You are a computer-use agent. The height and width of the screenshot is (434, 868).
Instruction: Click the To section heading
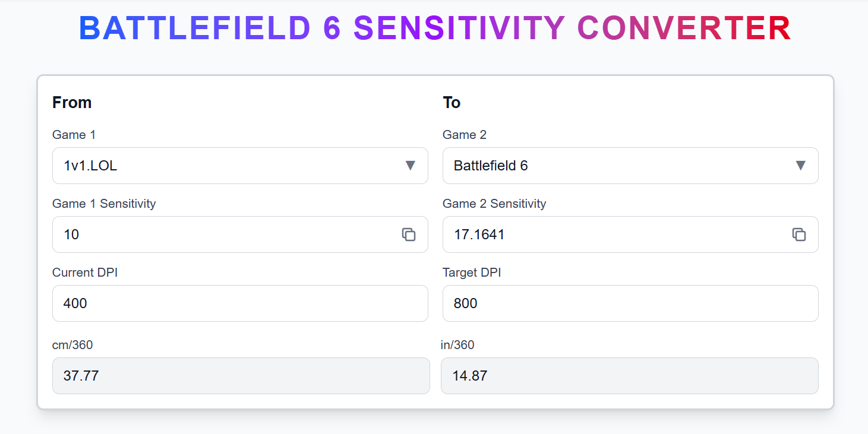click(x=452, y=103)
